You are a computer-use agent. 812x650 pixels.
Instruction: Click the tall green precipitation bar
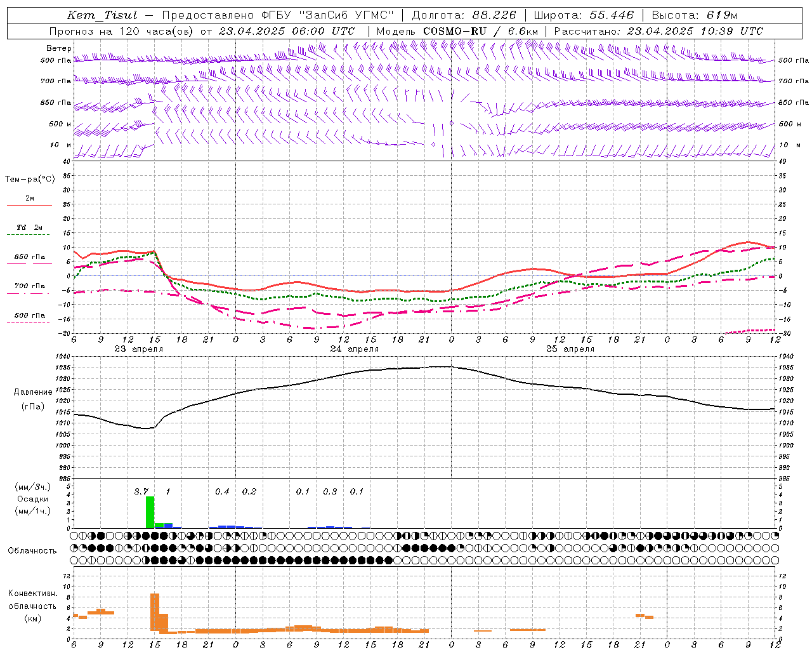150,512
